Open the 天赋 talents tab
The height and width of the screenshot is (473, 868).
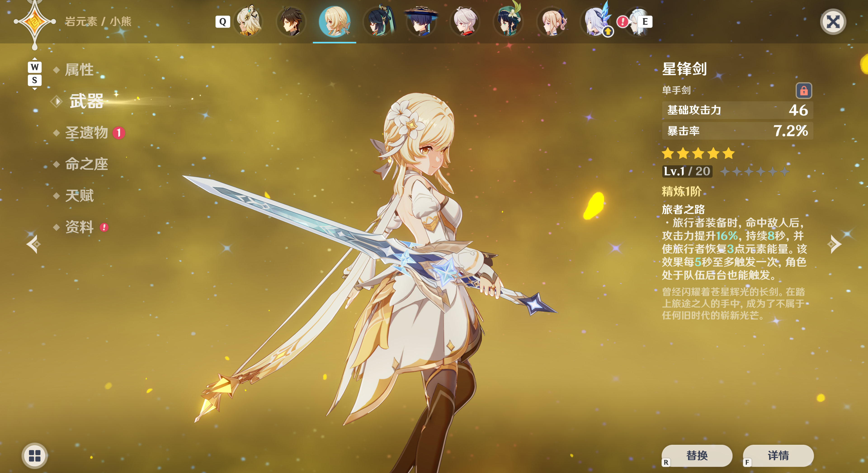pos(79,196)
